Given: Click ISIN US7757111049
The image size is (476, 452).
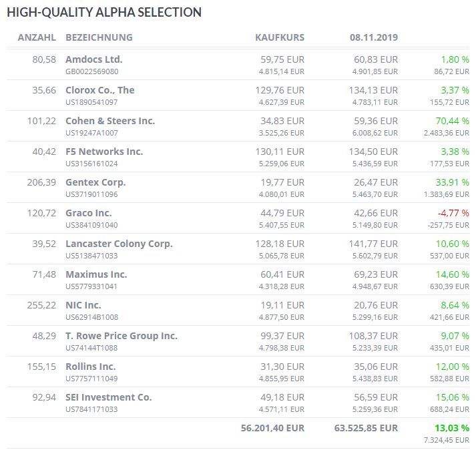Looking at the screenshot, I should click(x=91, y=379).
